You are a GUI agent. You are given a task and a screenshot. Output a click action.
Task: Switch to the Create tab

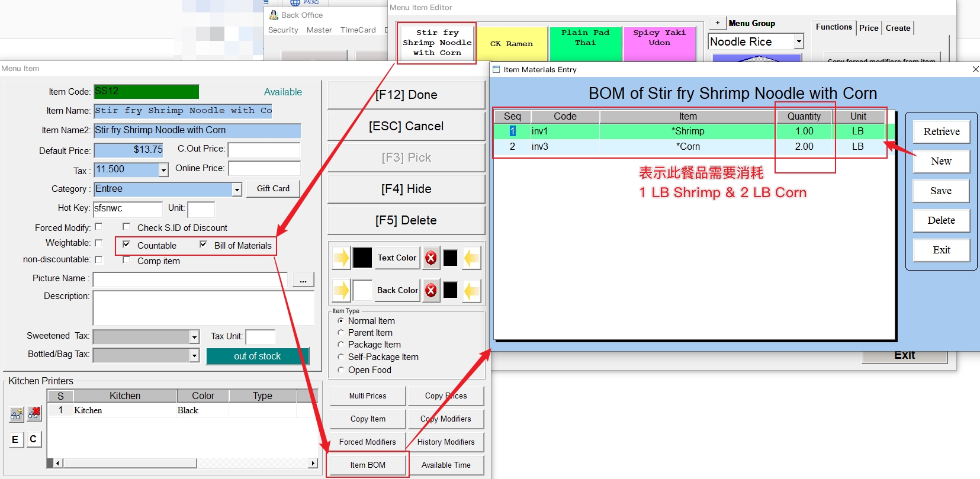898,28
